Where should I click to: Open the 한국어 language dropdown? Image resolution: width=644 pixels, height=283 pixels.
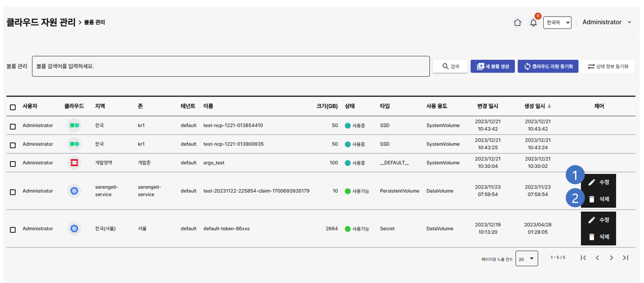click(557, 22)
